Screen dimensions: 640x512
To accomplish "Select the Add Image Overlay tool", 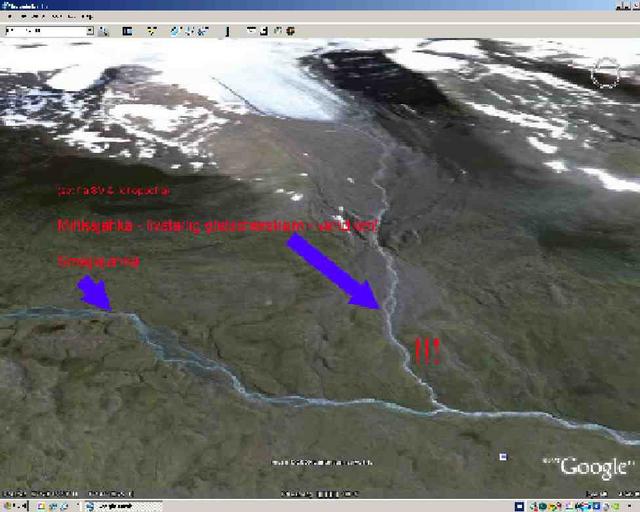I will [x=201, y=31].
